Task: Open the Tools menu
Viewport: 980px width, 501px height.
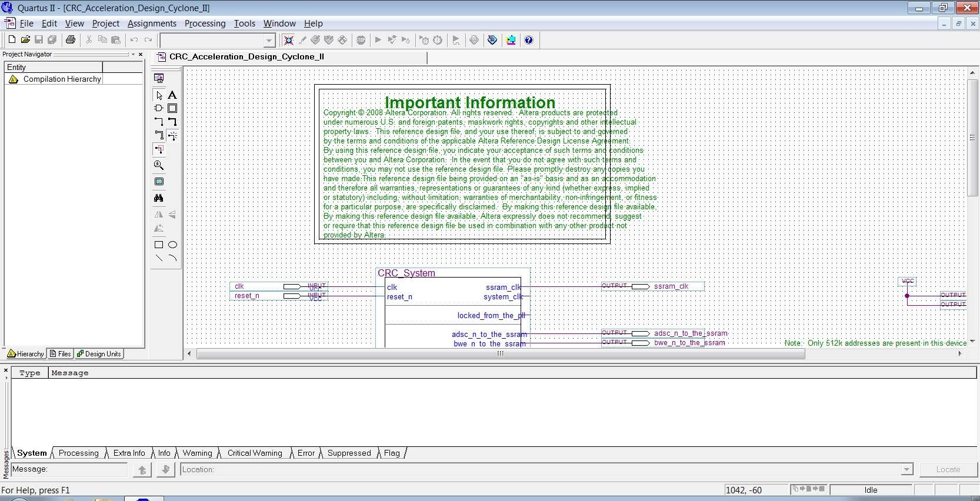Action: [x=245, y=24]
